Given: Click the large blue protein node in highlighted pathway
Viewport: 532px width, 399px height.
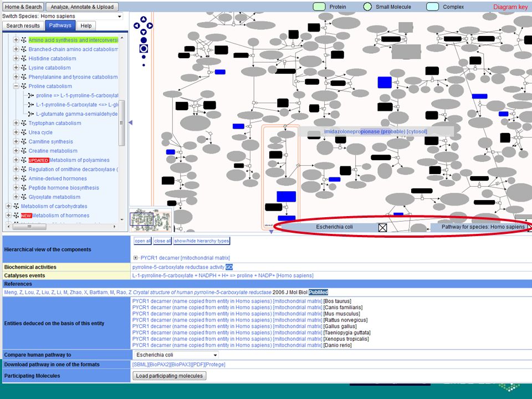Looking at the screenshot, I should (x=287, y=197).
